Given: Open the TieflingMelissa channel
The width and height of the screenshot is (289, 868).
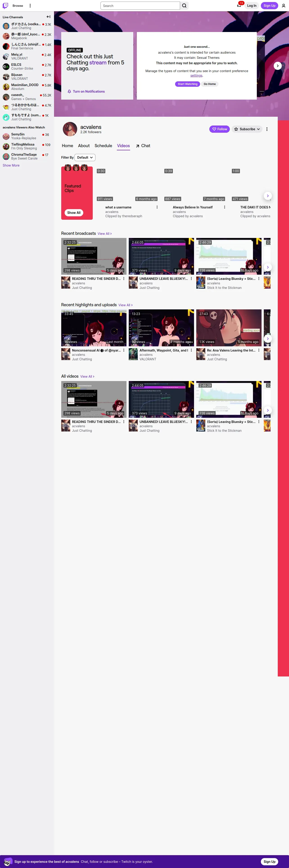Looking at the screenshot, I should tap(27, 146).
